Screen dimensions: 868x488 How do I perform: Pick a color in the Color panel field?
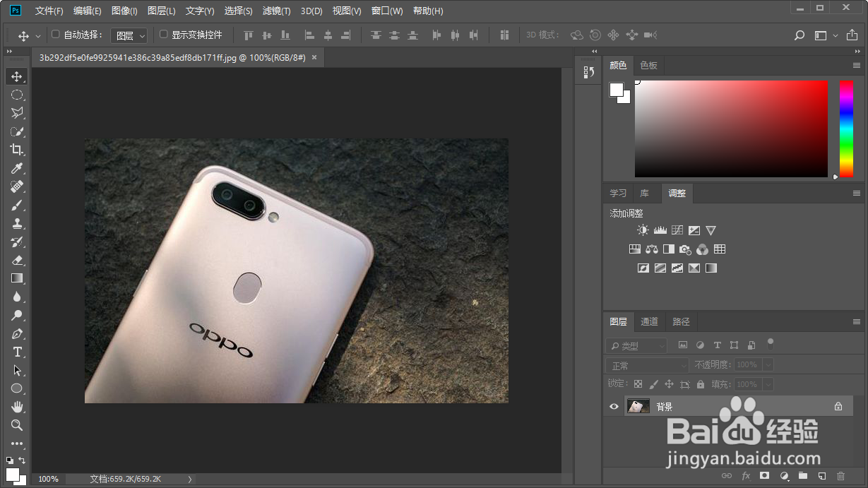tap(731, 128)
